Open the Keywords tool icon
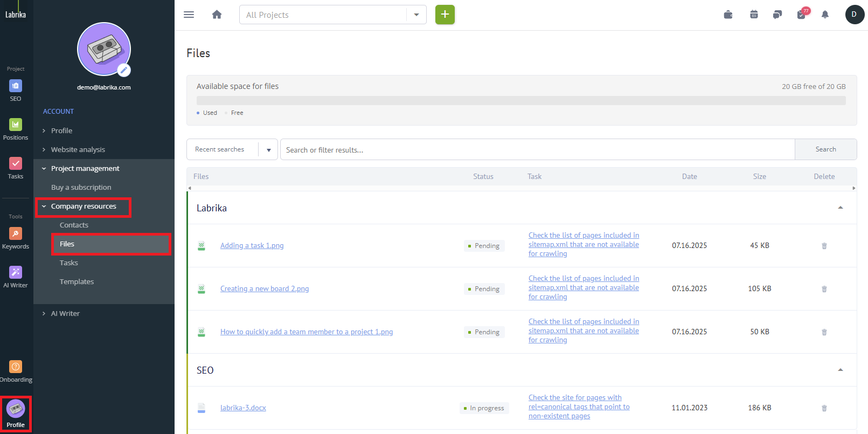 [16, 234]
